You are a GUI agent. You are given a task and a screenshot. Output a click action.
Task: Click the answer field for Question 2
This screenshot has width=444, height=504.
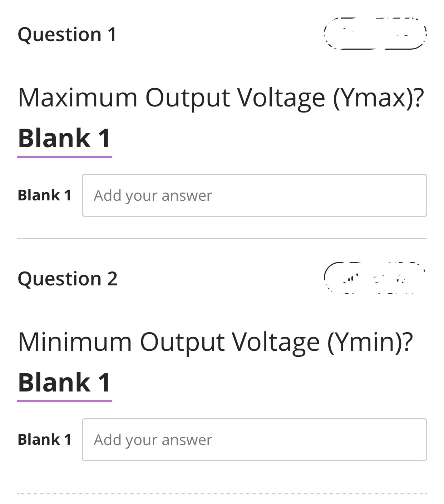[x=254, y=439]
